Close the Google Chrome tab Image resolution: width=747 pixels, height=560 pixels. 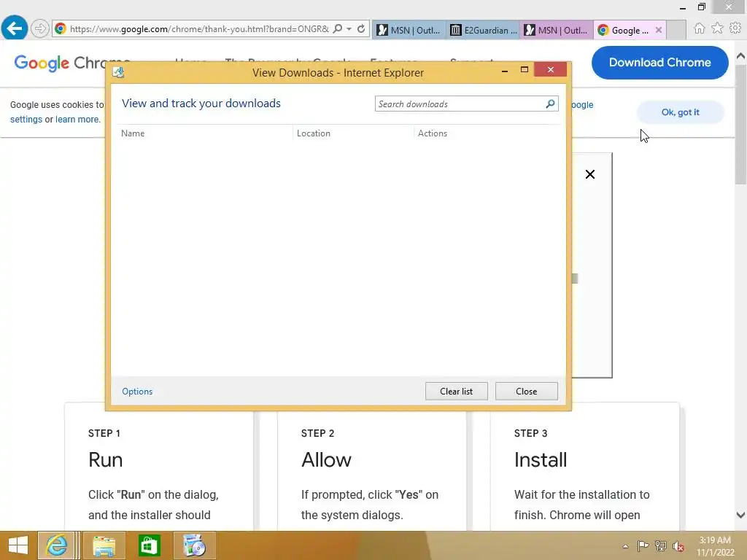click(x=659, y=30)
